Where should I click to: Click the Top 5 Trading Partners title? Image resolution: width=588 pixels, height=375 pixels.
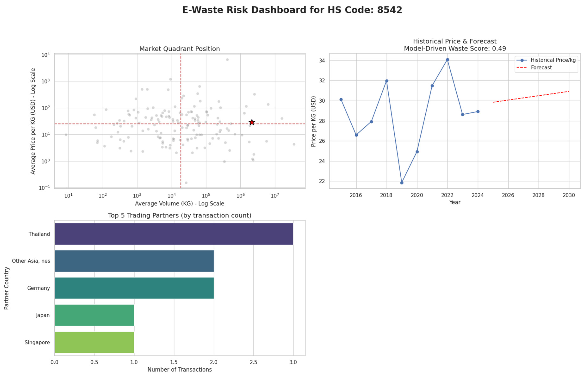point(179,216)
